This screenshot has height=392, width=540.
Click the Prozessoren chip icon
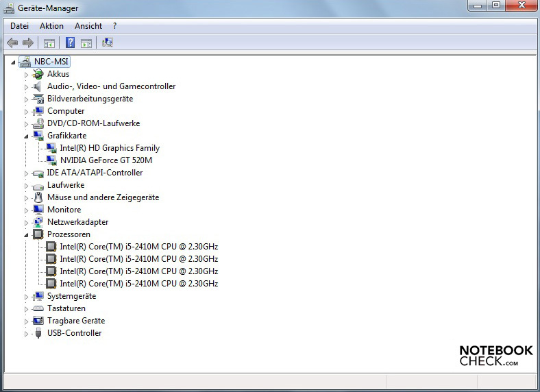click(x=38, y=234)
